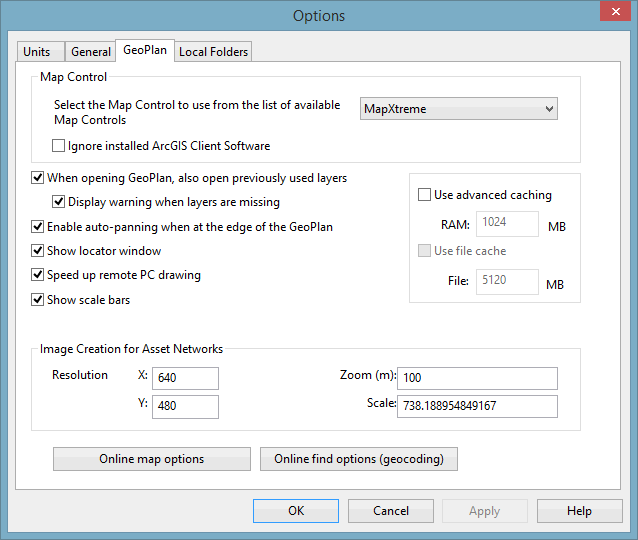Click the Scale value field
The image size is (638, 540).
pyautogui.click(x=477, y=406)
